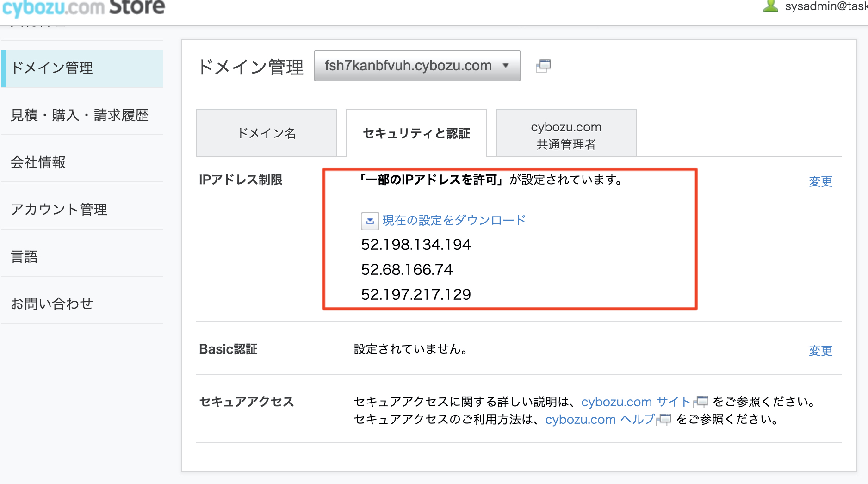The image size is (868, 484).
Task: Click 変更 link for Basic認証
Action: (x=820, y=351)
